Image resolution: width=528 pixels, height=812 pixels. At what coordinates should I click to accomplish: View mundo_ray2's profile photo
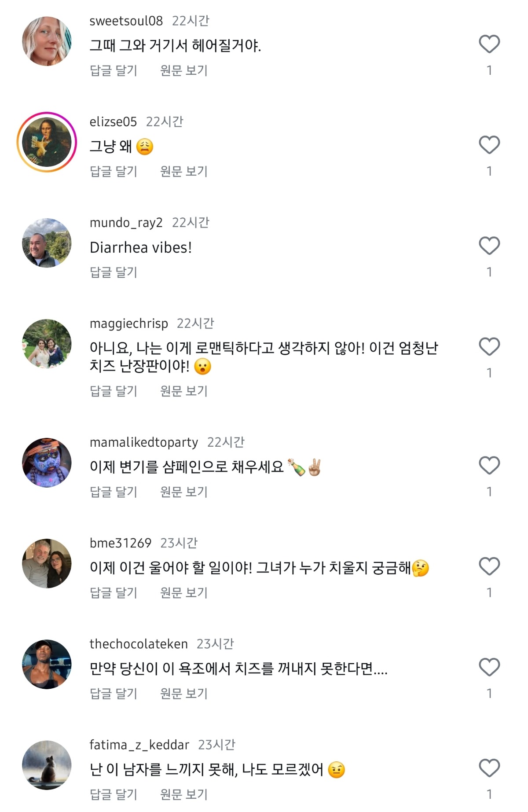tap(47, 243)
